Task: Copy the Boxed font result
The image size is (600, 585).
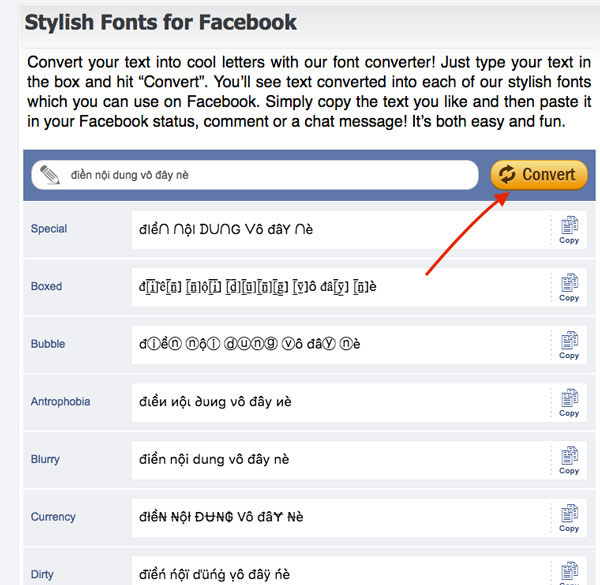Action: click(569, 287)
